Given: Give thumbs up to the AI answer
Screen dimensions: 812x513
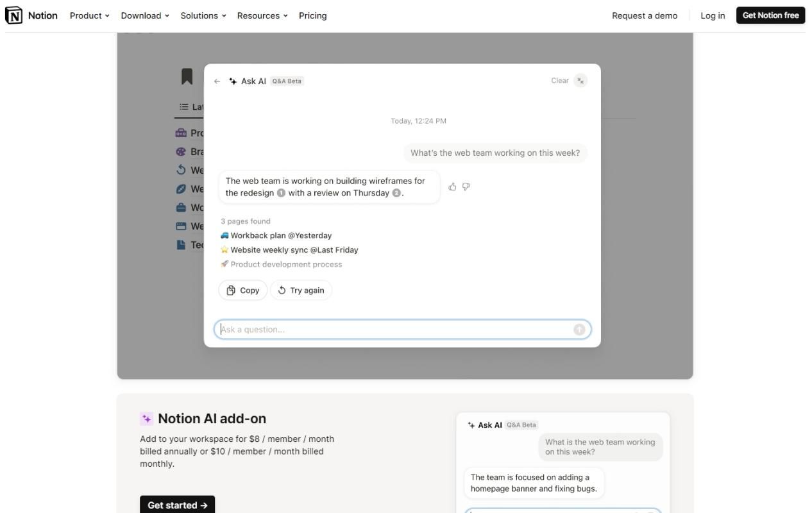Looking at the screenshot, I should click(452, 187).
